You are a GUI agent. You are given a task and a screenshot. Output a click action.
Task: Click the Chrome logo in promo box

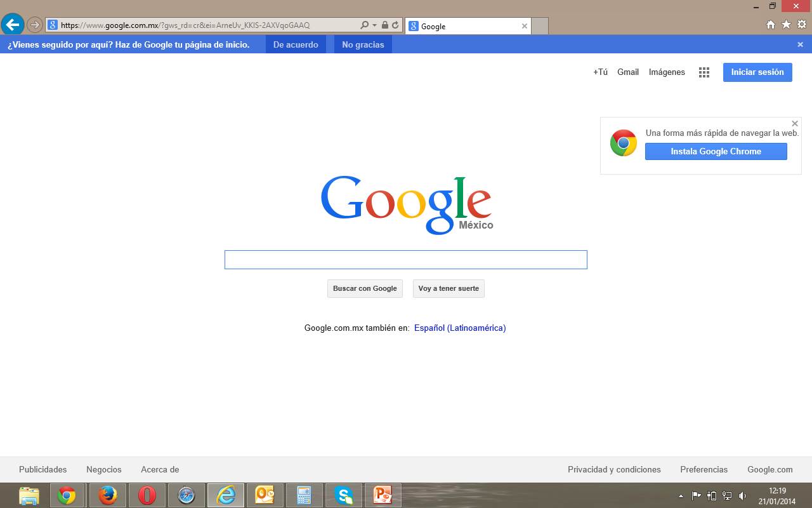624,143
